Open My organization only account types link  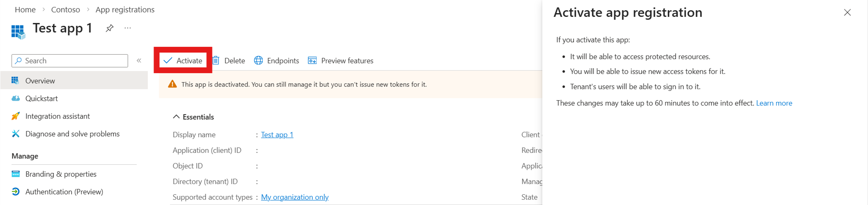[x=295, y=197]
